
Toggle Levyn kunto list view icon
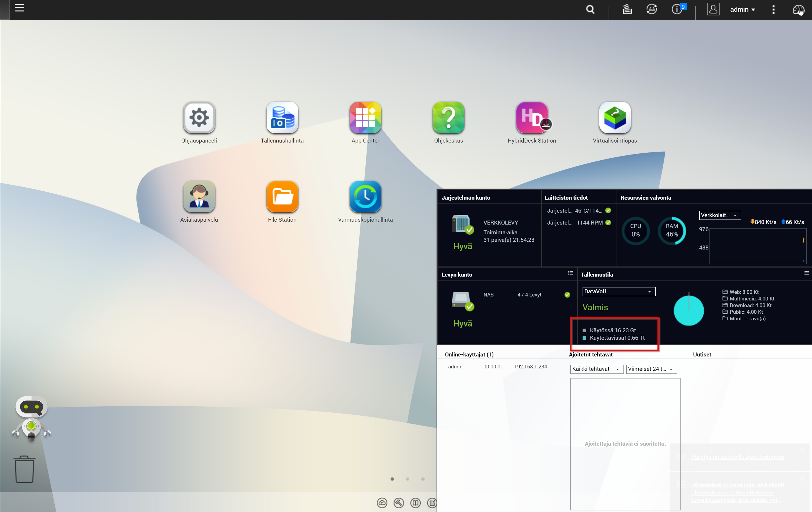(x=570, y=273)
